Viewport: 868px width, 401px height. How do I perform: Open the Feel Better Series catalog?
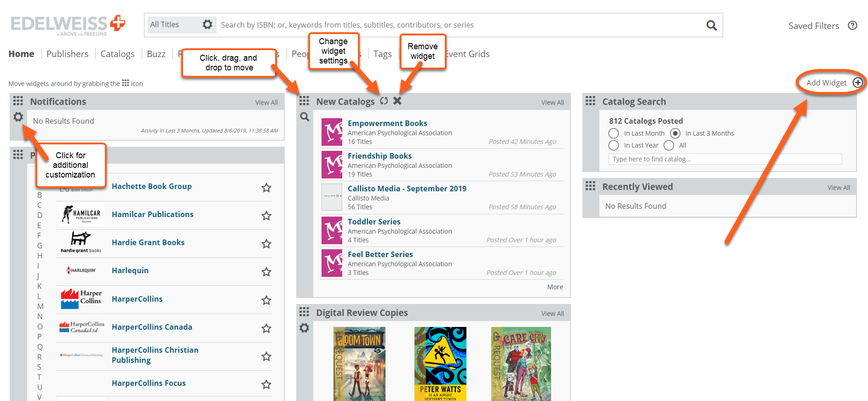(380, 254)
